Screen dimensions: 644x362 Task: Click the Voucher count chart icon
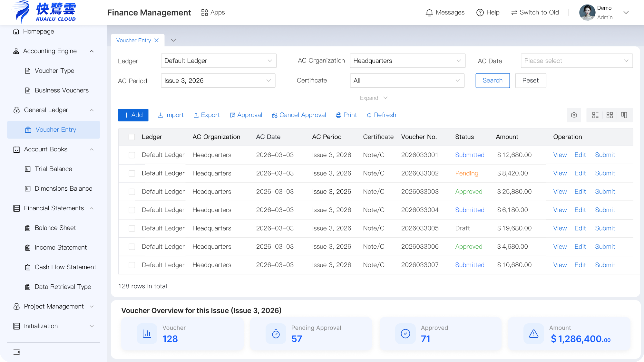point(147,334)
